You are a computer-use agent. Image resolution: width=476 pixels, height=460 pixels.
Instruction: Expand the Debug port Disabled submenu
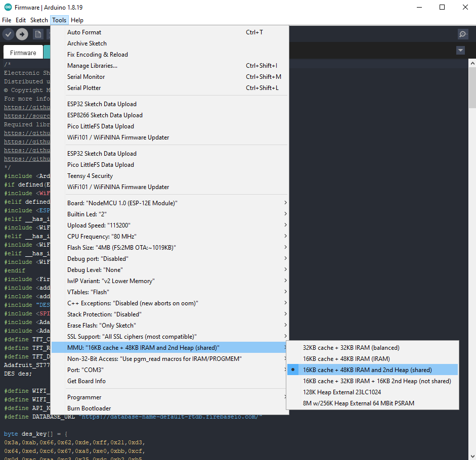(x=169, y=258)
